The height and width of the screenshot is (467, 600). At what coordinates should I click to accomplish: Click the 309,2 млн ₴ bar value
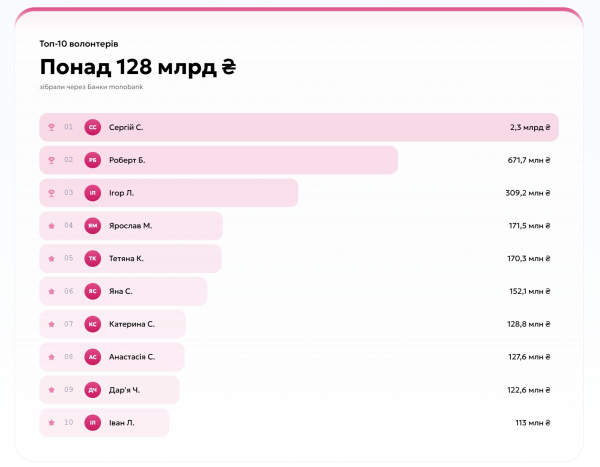[528, 193]
